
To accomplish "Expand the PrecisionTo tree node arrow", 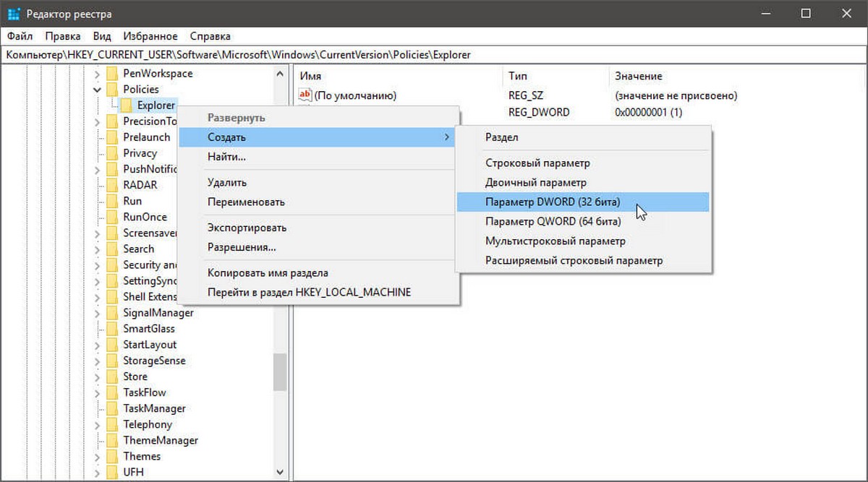I will [97, 121].
